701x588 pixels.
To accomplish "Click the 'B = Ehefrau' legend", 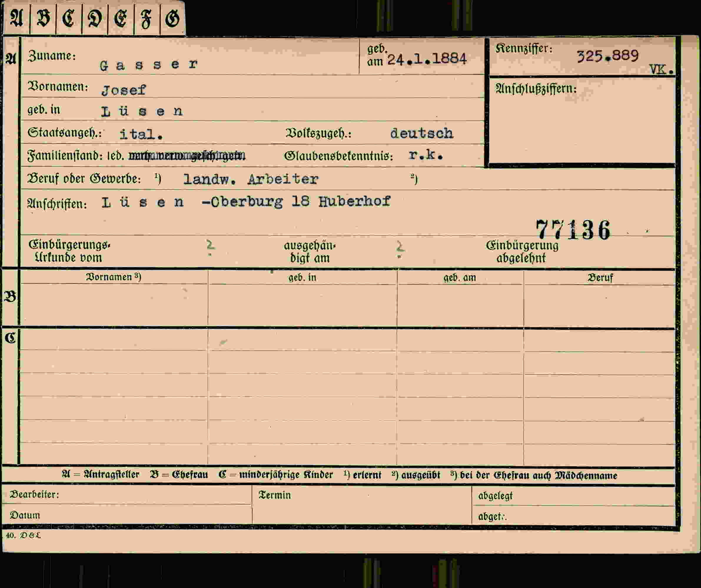I will coord(179,474).
